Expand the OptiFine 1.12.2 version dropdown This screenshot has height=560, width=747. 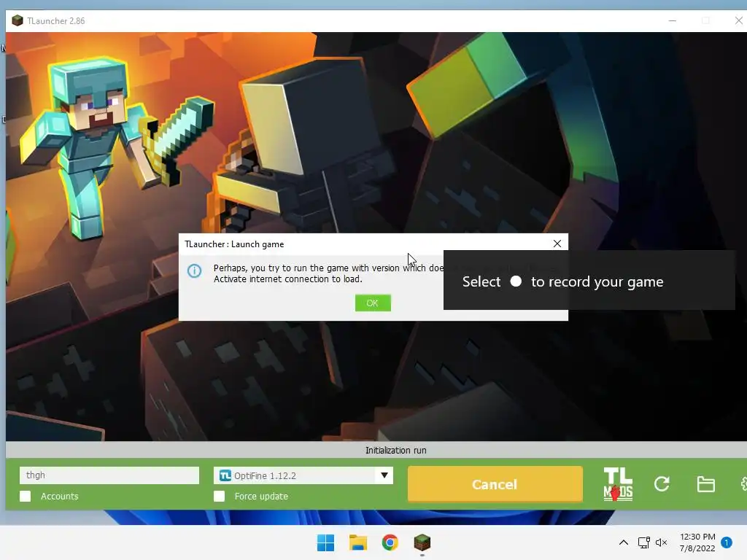click(384, 475)
